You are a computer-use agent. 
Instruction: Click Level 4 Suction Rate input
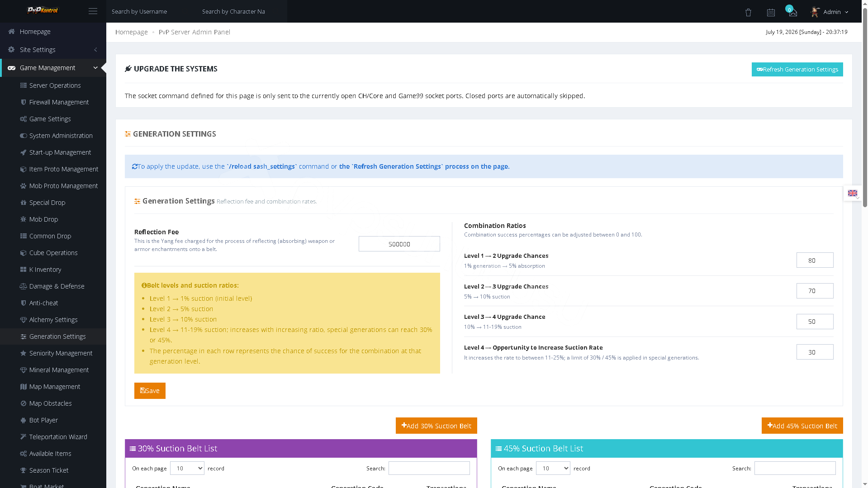[x=815, y=352]
